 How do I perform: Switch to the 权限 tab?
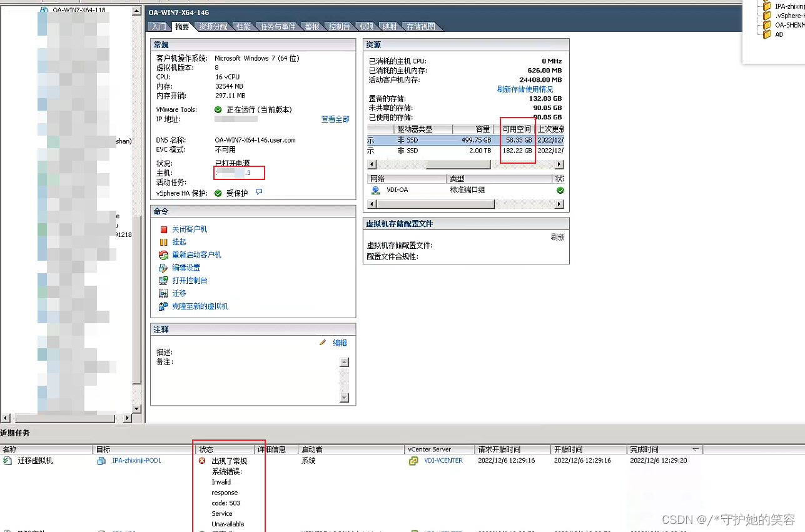(x=367, y=27)
